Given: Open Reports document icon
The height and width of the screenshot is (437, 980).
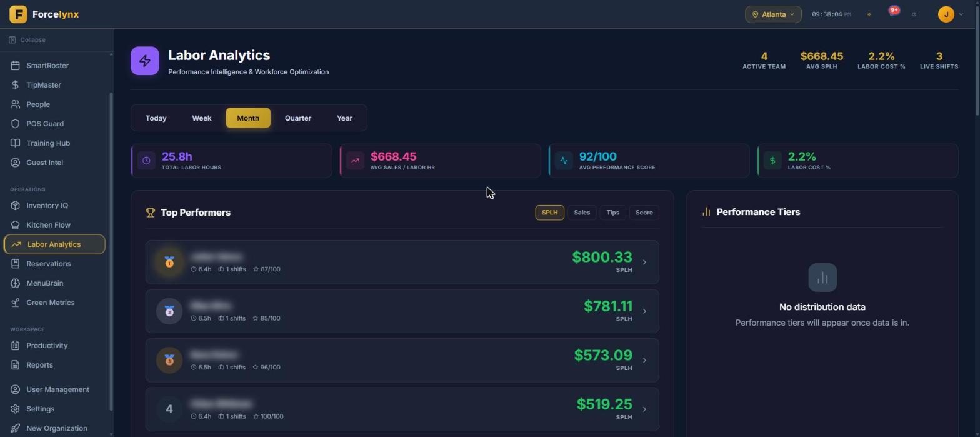Looking at the screenshot, I should pyautogui.click(x=16, y=365).
